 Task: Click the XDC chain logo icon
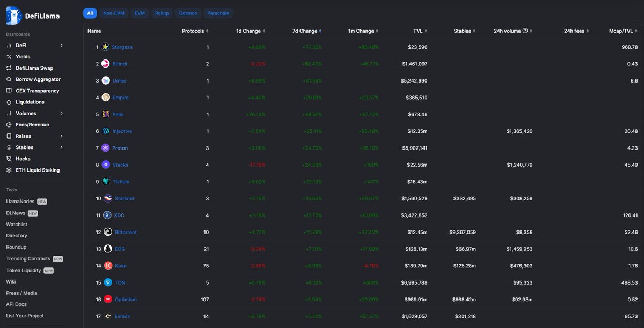[x=107, y=215]
